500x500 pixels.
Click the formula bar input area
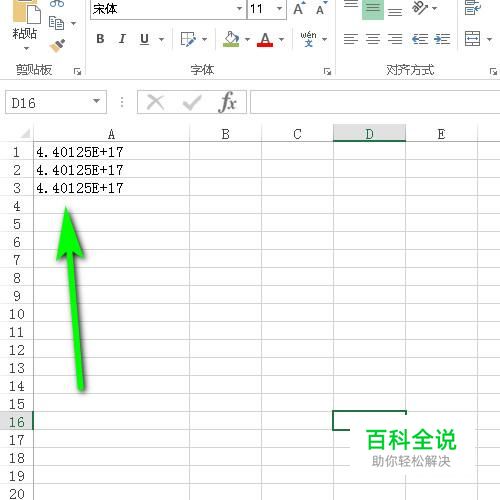(375, 102)
